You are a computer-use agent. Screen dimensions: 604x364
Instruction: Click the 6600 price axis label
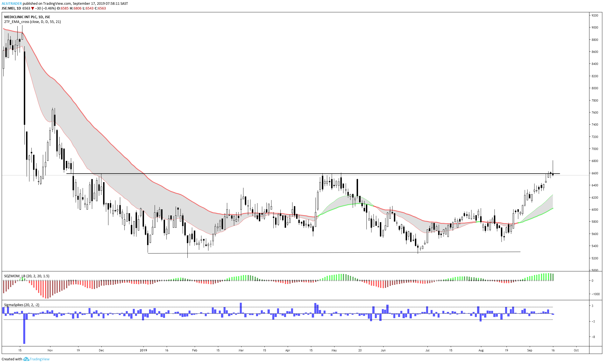595,173
